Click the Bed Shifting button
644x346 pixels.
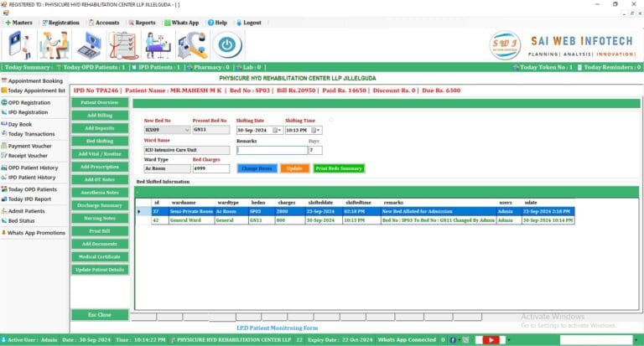click(x=100, y=141)
